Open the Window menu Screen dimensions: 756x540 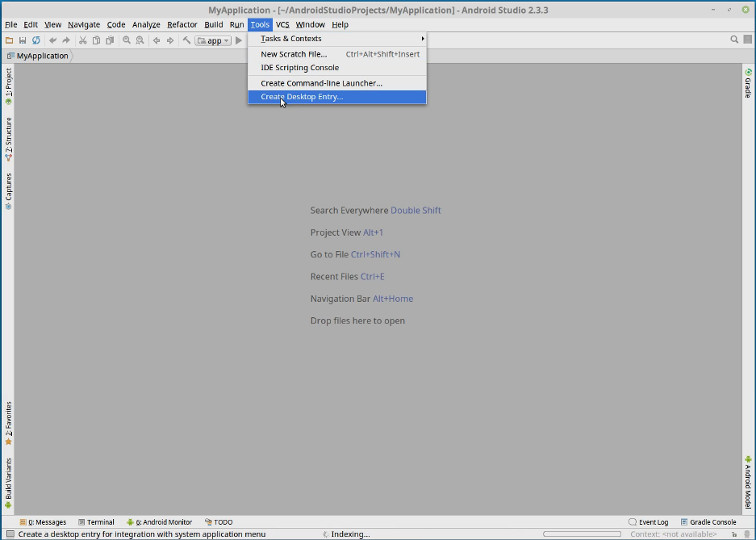pyautogui.click(x=310, y=25)
